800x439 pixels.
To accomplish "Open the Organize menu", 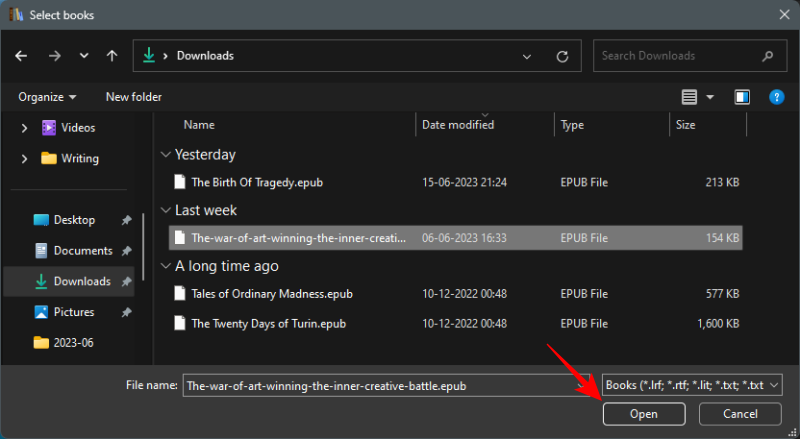I will [47, 97].
